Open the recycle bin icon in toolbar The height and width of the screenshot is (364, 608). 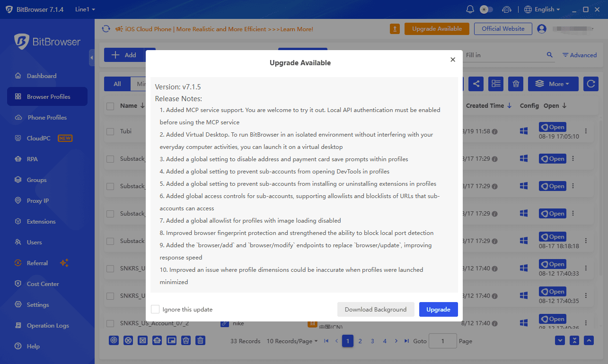click(516, 84)
